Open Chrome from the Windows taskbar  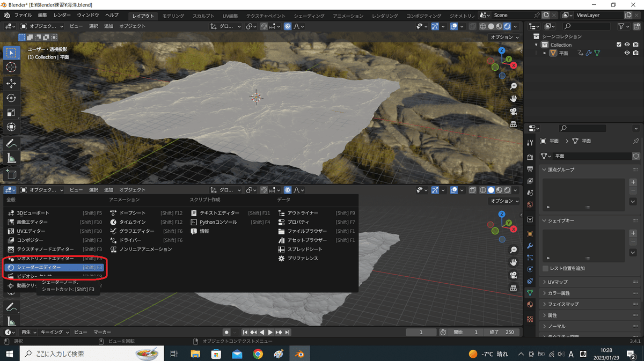[258, 354]
